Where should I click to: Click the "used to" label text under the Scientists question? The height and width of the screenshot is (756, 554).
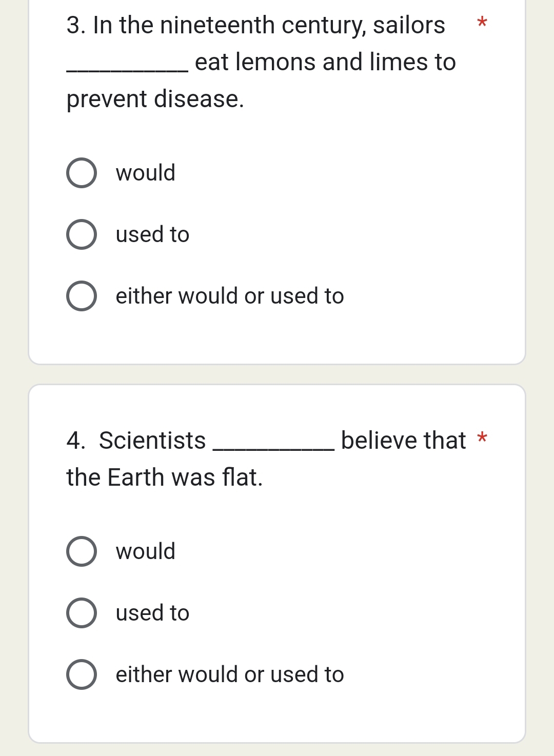(x=153, y=613)
